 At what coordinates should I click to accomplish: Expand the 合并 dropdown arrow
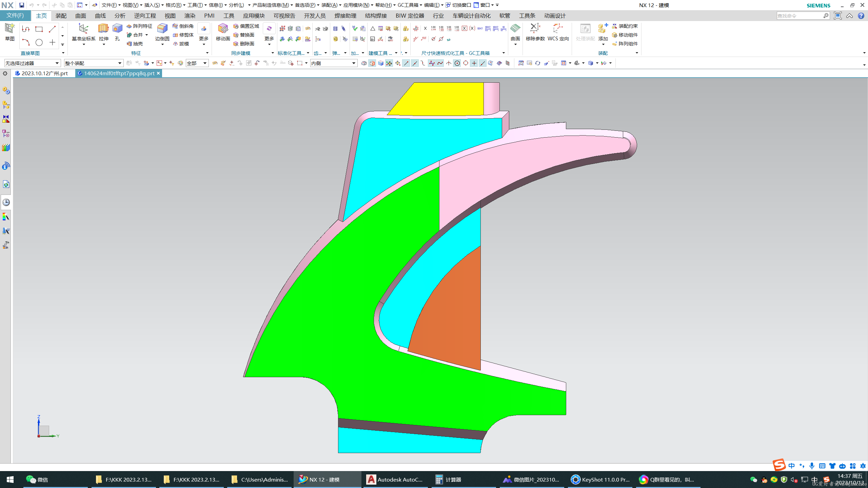tap(146, 35)
